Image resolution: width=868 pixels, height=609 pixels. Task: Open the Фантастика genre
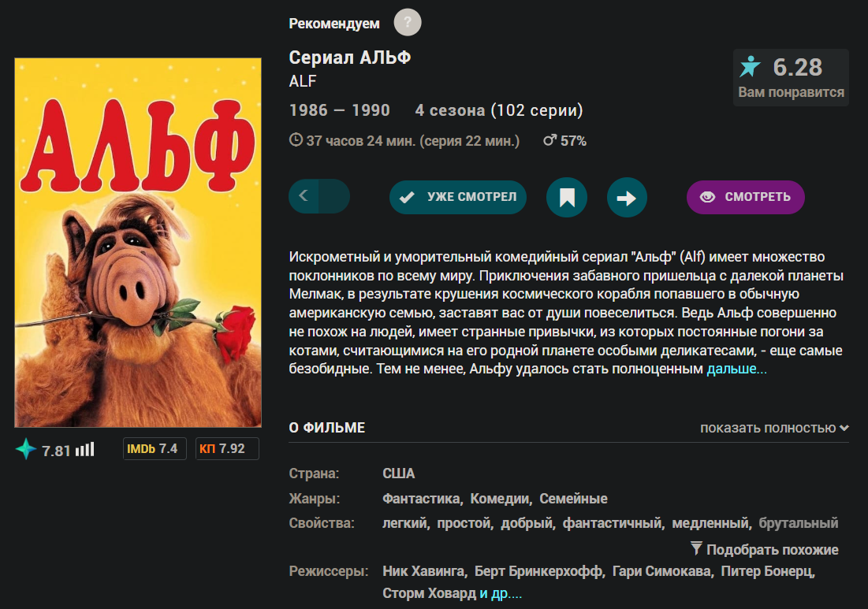421,499
